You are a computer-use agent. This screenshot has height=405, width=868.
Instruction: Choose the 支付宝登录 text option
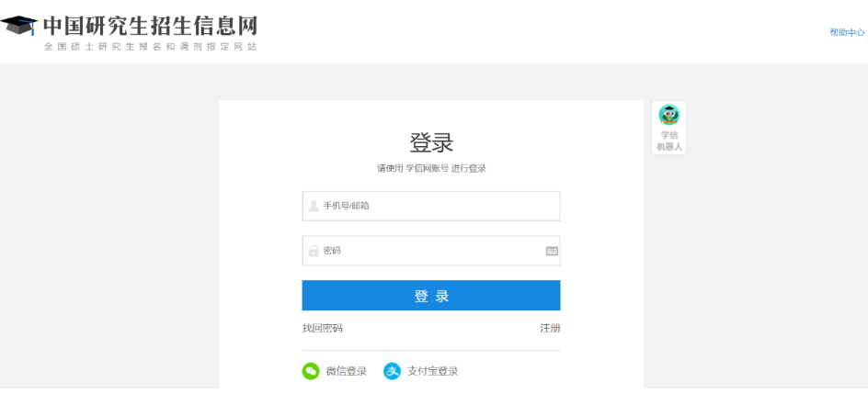433,371
